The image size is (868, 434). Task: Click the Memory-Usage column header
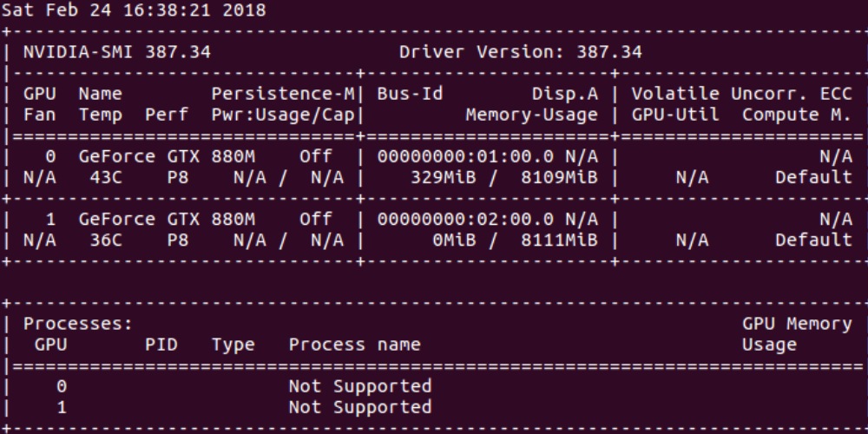[531, 115]
